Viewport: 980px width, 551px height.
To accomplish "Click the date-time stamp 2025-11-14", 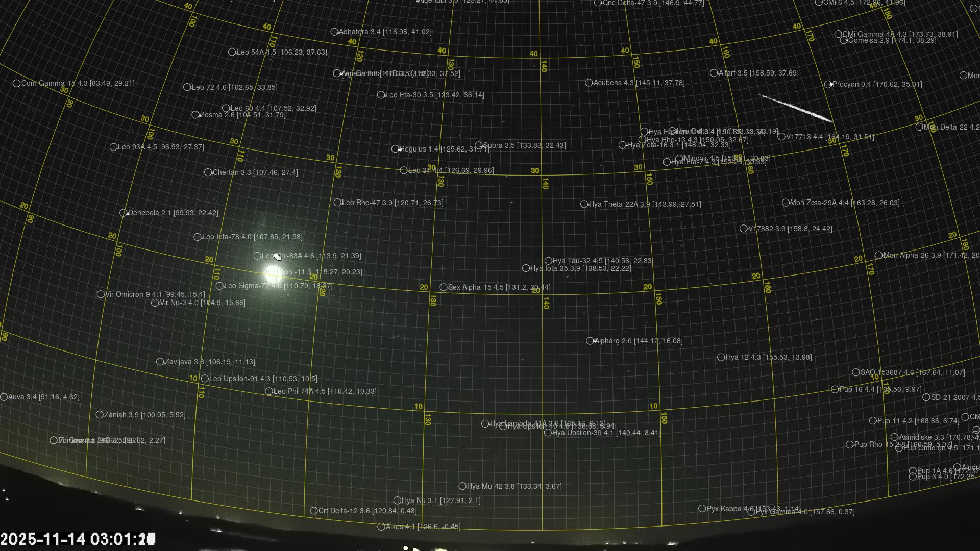I will pos(77,539).
